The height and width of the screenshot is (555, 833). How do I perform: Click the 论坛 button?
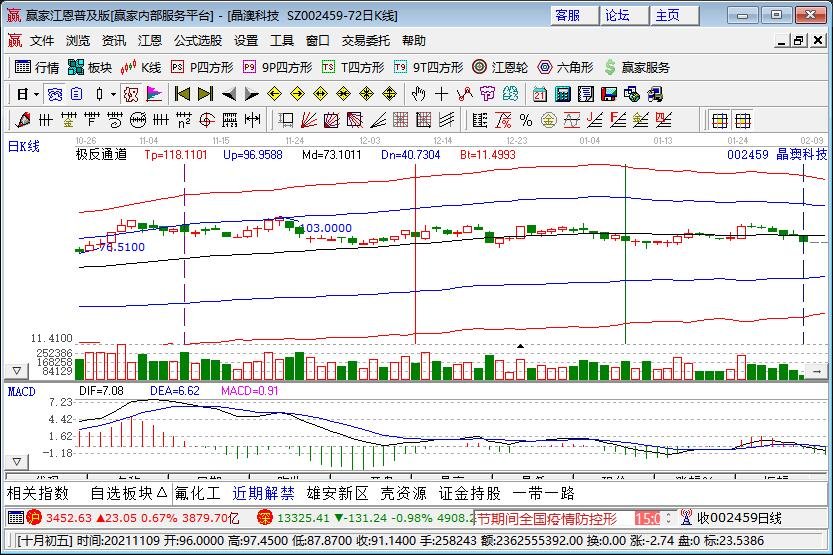624,15
